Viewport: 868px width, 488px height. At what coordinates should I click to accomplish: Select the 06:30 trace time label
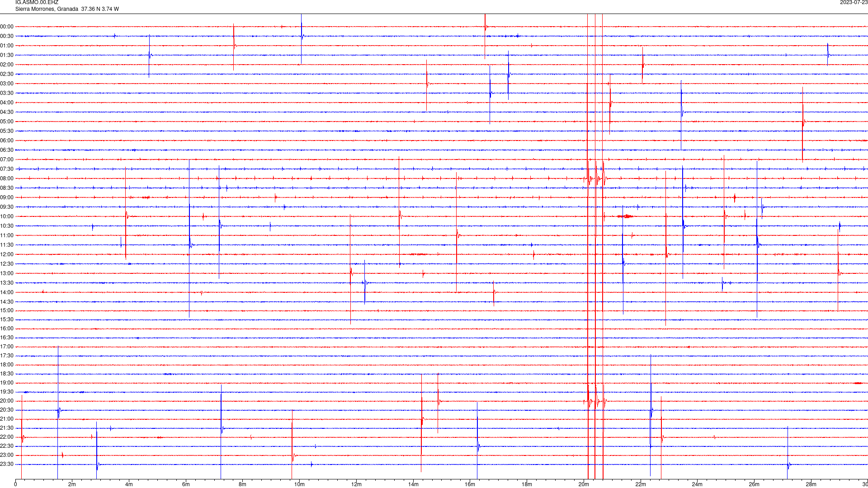[x=7, y=150]
